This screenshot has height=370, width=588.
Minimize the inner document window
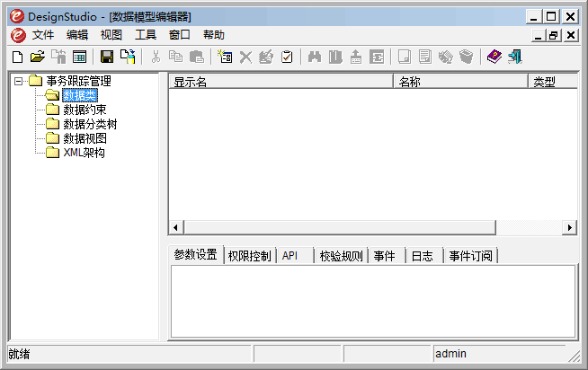539,36
